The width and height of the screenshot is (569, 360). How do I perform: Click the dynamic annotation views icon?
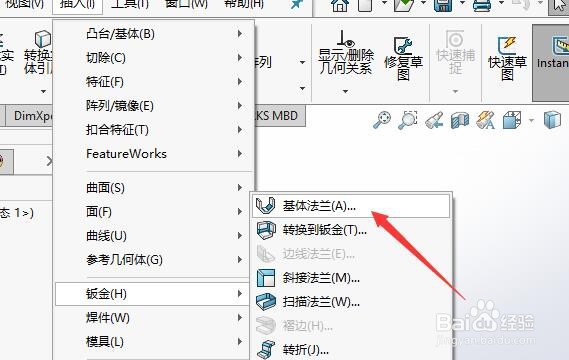point(486,120)
